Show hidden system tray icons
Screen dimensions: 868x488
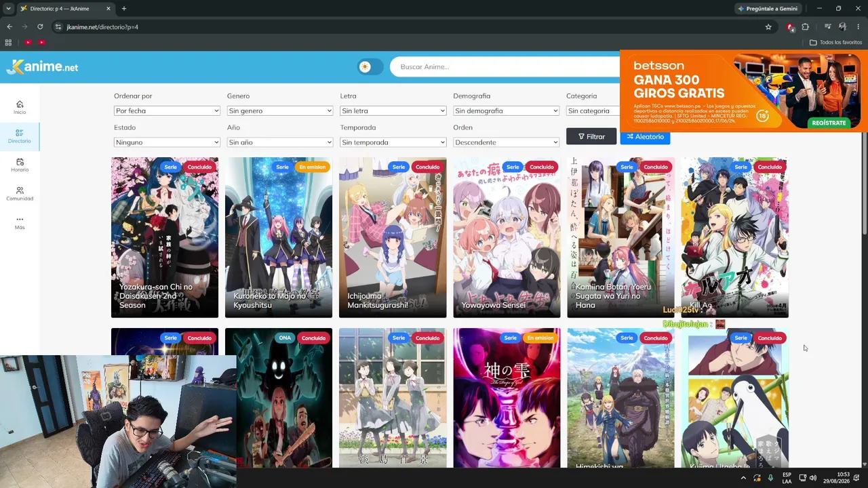point(743,478)
